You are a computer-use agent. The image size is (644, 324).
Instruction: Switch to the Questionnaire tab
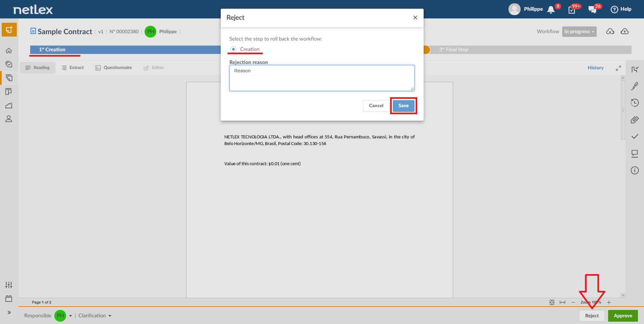click(x=114, y=68)
